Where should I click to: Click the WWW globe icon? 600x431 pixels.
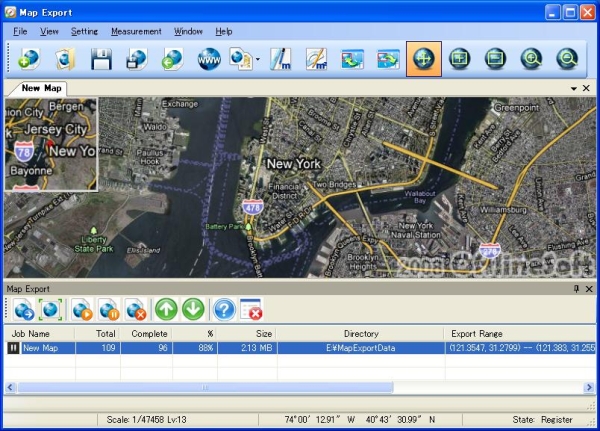[209, 59]
